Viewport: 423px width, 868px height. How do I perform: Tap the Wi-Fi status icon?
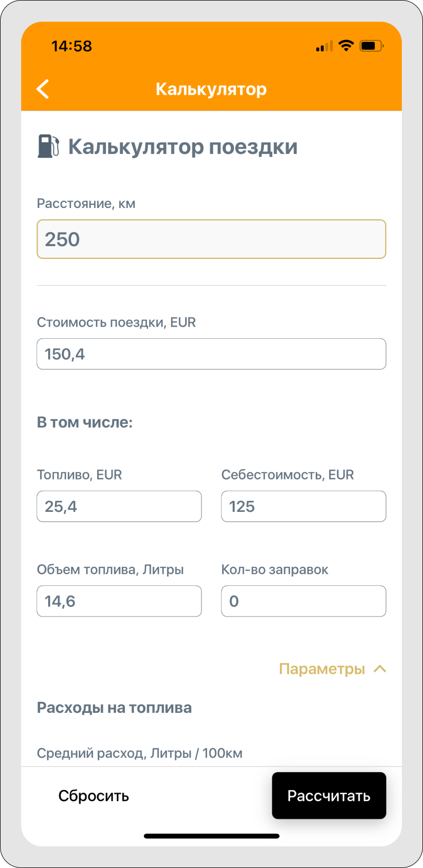346,46
